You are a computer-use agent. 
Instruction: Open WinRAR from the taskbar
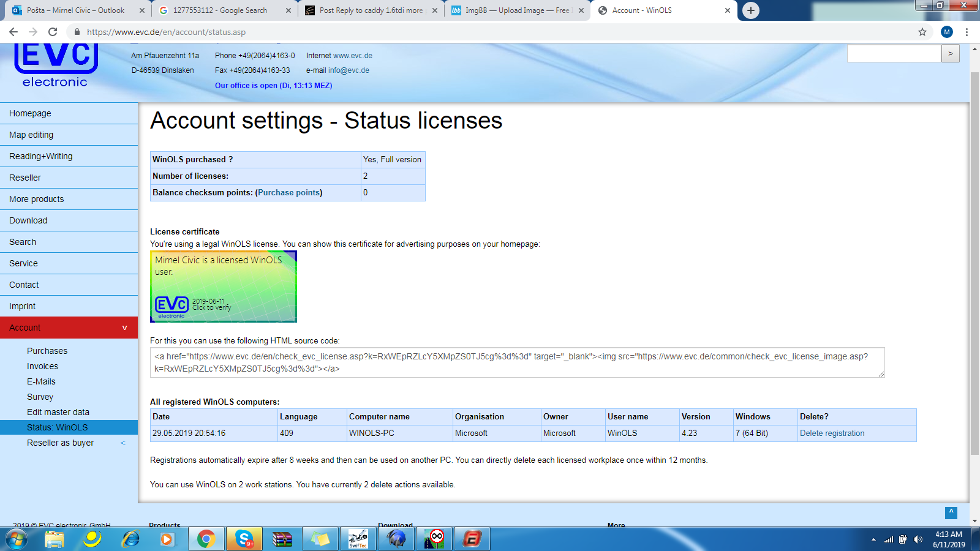coord(282,539)
